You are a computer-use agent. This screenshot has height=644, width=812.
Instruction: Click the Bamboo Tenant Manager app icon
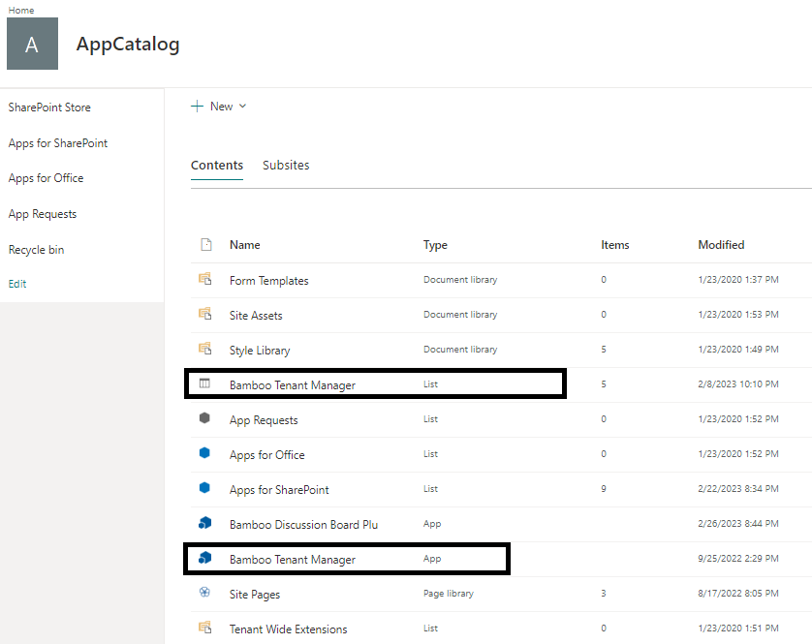[205, 558]
